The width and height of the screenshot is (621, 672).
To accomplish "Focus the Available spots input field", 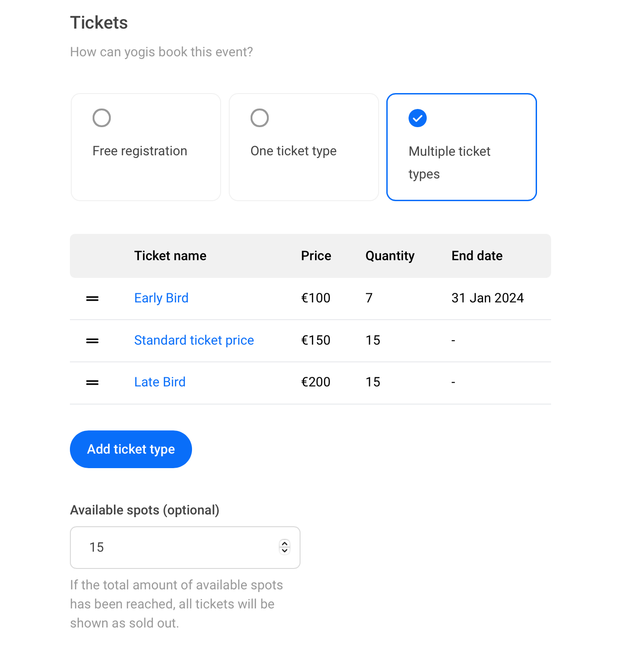I will [185, 548].
